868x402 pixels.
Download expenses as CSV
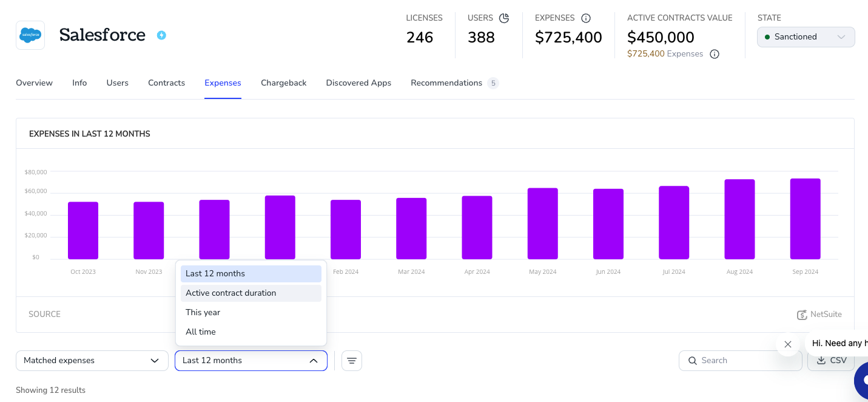pyautogui.click(x=831, y=361)
